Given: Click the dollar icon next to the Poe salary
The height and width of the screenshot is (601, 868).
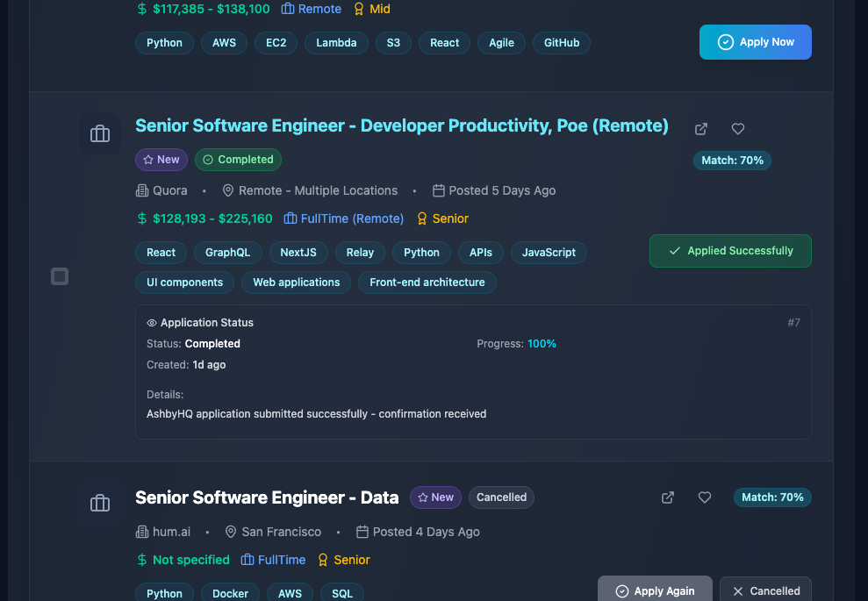Looking at the screenshot, I should 140,218.
